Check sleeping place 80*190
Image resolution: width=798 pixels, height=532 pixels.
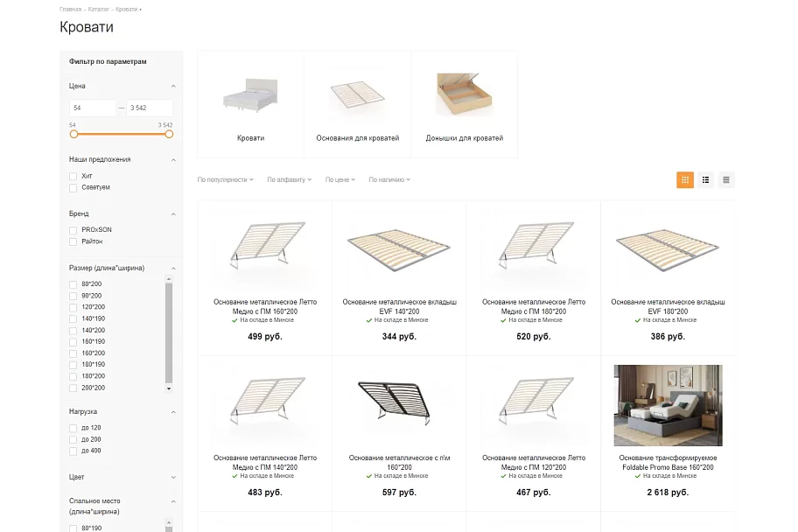(x=73, y=528)
